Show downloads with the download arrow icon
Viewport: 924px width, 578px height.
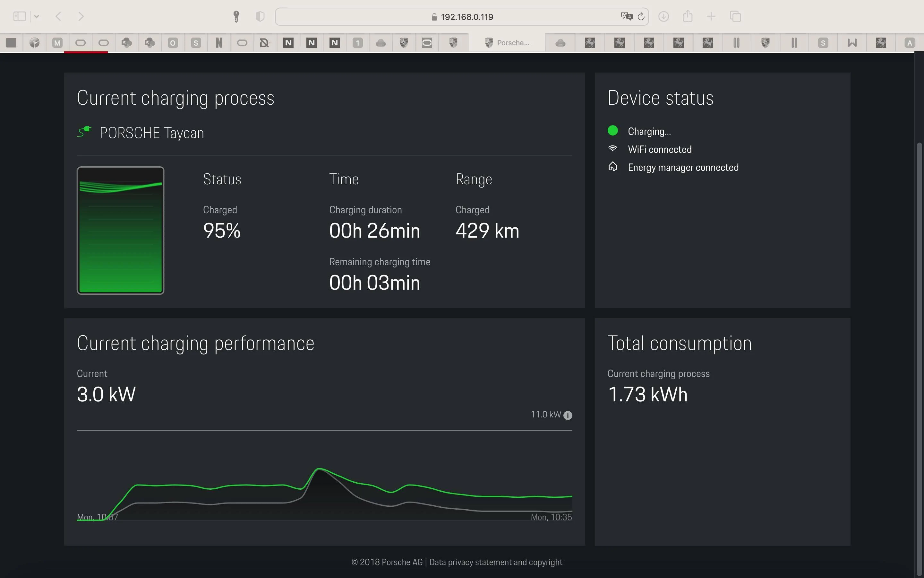[663, 16]
